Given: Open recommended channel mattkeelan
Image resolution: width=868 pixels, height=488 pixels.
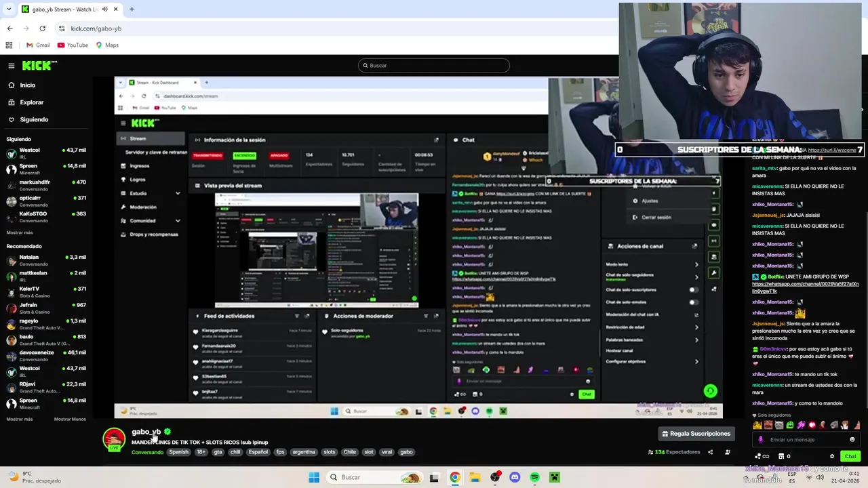Looking at the screenshot, I should 46,276.
